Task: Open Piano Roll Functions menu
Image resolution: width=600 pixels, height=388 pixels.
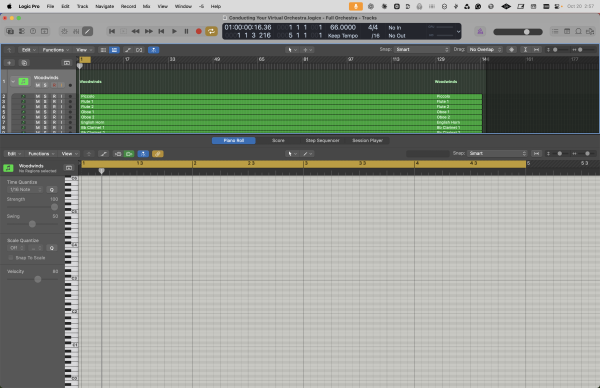Action: [x=41, y=154]
